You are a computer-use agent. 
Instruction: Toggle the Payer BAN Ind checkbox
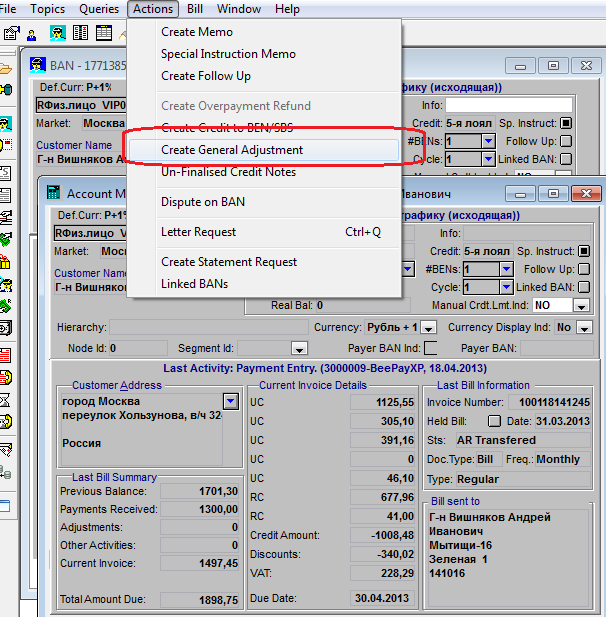pos(431,348)
